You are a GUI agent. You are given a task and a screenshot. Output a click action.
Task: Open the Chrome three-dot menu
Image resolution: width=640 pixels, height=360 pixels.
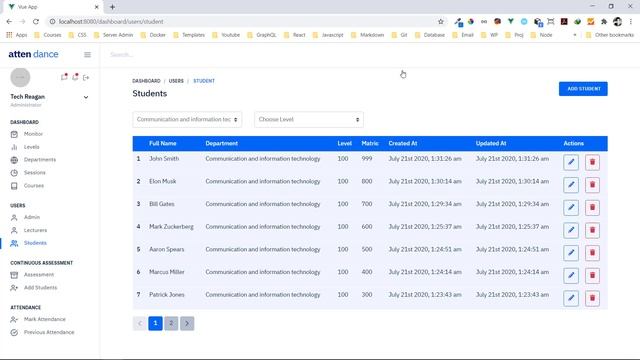click(631, 21)
